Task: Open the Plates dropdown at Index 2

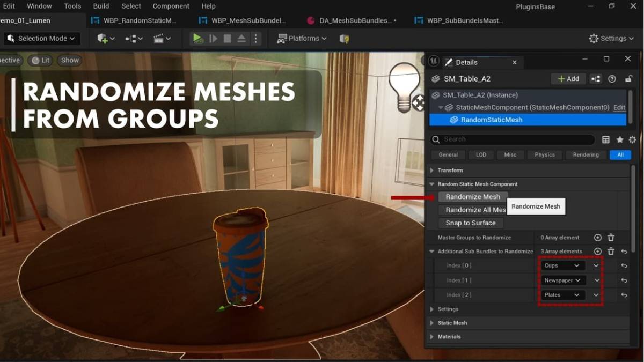Action: (562, 295)
